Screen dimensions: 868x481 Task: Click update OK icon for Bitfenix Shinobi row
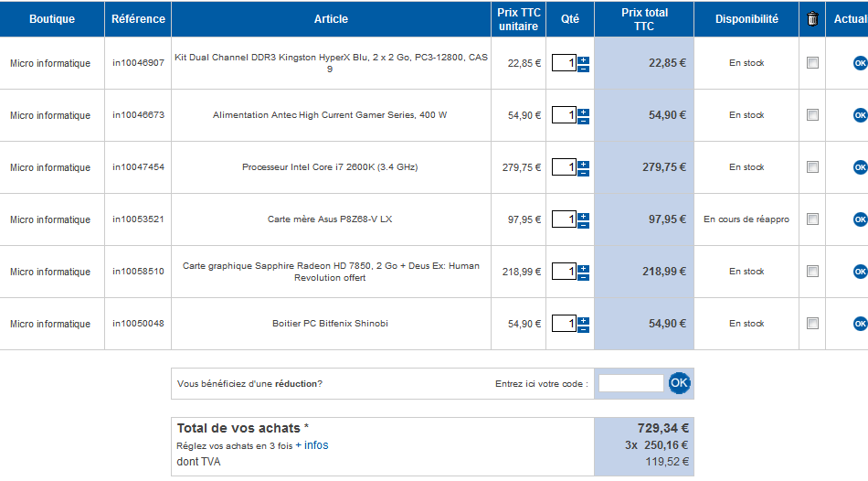click(860, 324)
